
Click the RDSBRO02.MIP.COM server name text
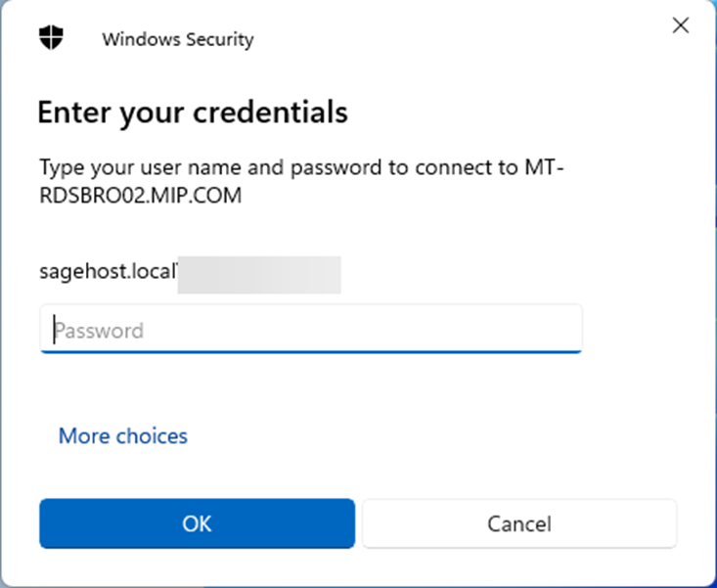pos(140,196)
